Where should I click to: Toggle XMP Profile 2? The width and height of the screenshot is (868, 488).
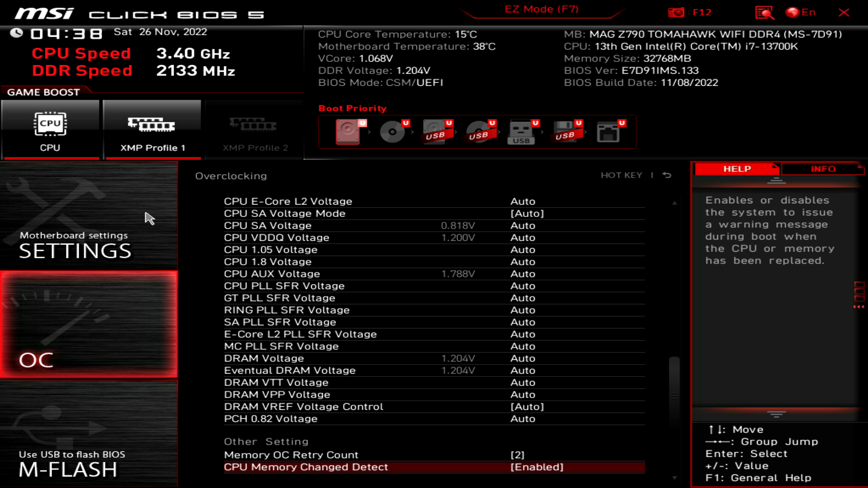click(x=255, y=130)
